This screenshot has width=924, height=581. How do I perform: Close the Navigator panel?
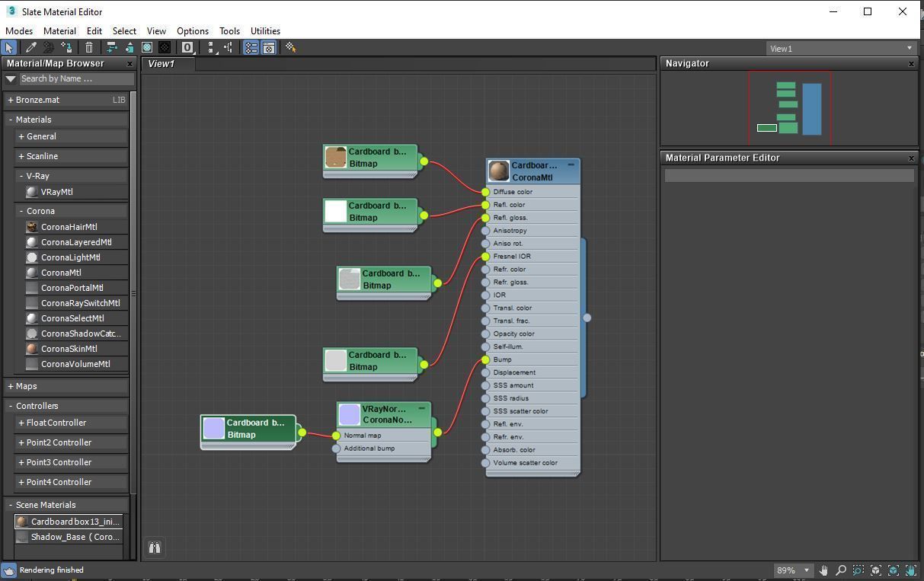click(911, 64)
